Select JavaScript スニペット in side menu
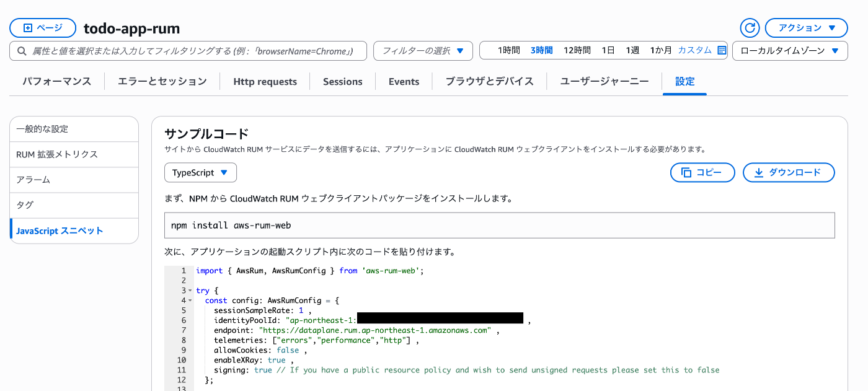The image size is (868, 391). [74, 231]
